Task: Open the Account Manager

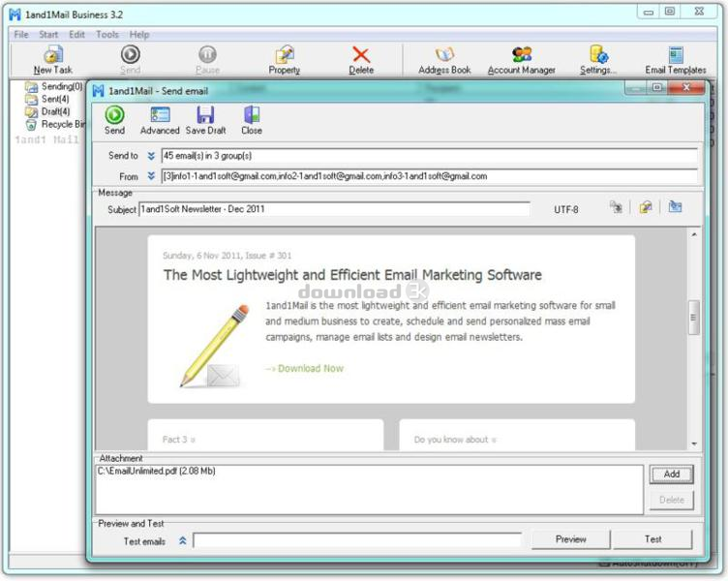Action: [x=522, y=60]
